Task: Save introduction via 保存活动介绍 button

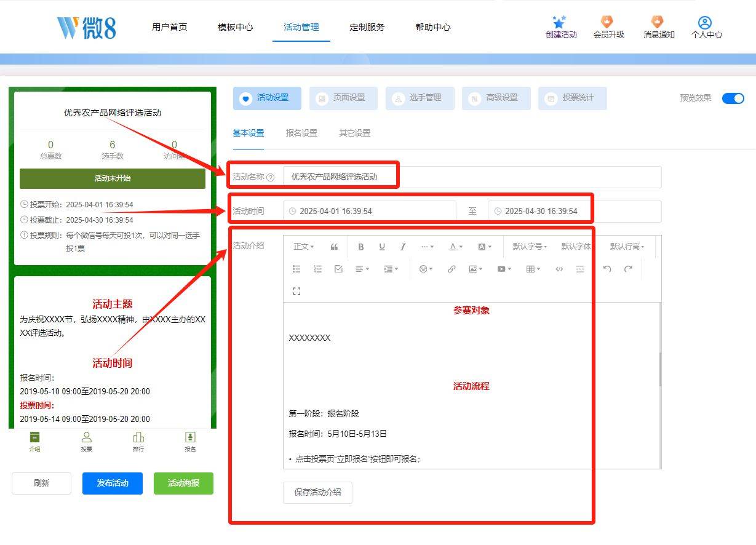Action: (x=317, y=492)
